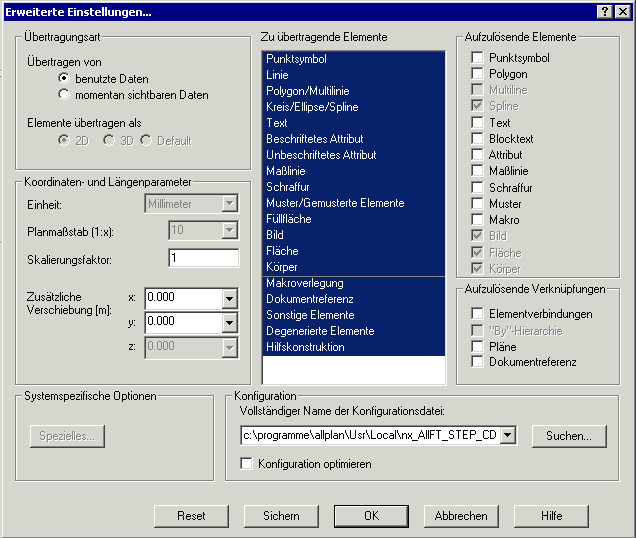636x538 pixels.
Task: Toggle Dokumentreferenz checkbox under Aufzulösende Verknüpfungen
Action: point(477,362)
